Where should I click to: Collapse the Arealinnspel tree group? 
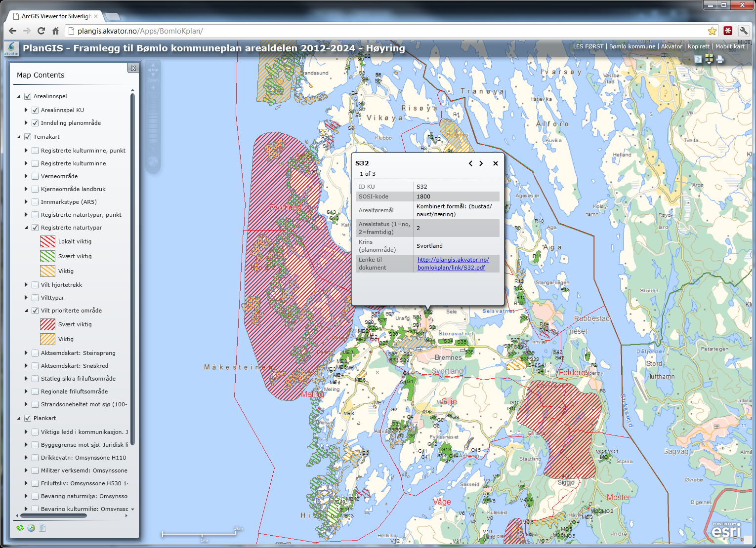(x=19, y=96)
